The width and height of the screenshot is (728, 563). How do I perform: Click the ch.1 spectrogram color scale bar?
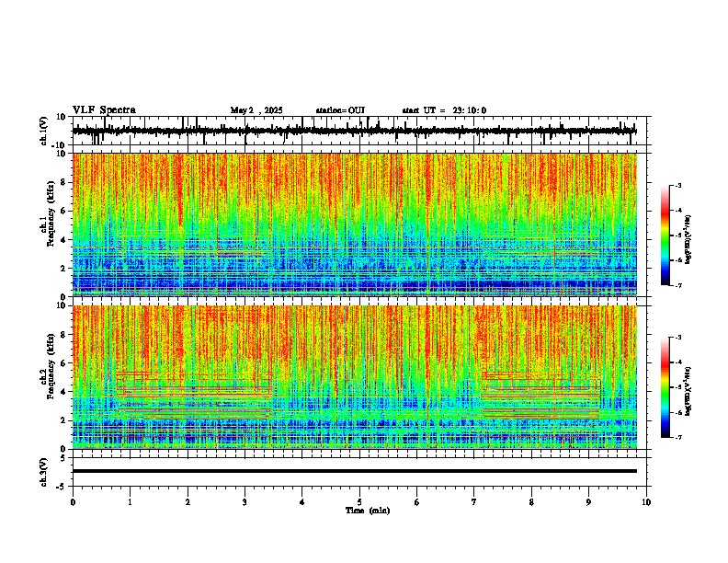coord(665,236)
